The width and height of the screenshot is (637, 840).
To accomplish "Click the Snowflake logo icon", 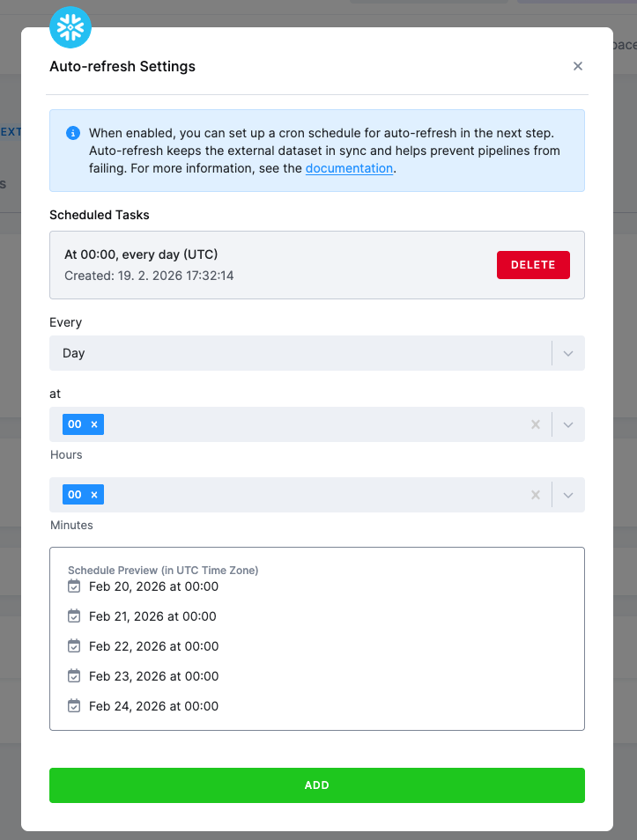I will point(70,27).
